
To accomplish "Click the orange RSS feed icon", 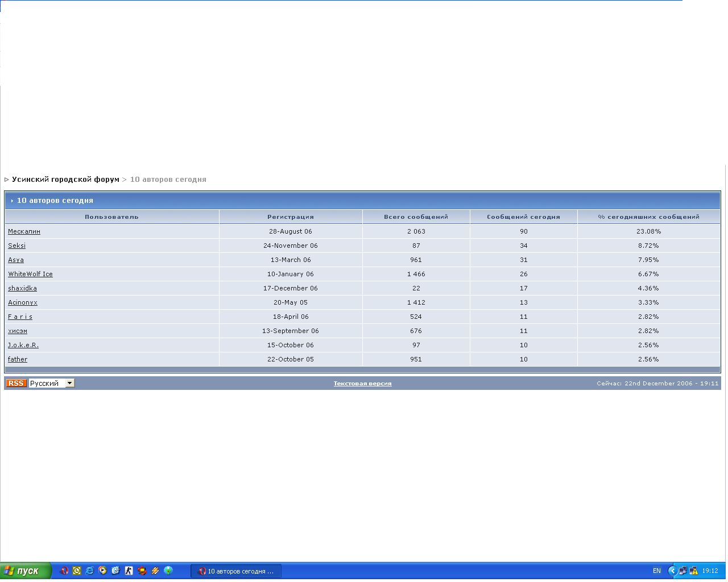I will 16,384.
